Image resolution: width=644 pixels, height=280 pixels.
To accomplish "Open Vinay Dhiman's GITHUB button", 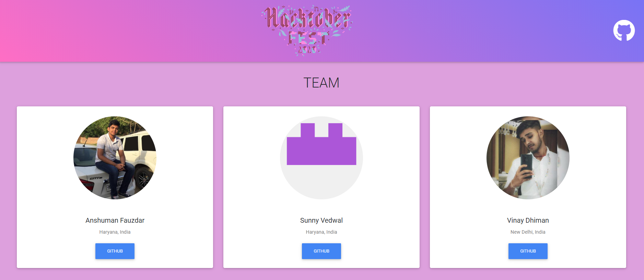I will click(528, 251).
